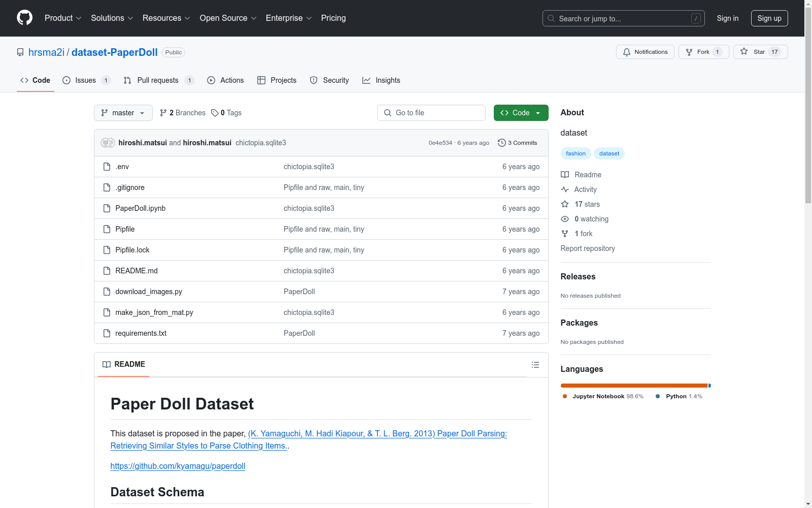Open the dataset-PaperDoll repository name link

(115, 52)
